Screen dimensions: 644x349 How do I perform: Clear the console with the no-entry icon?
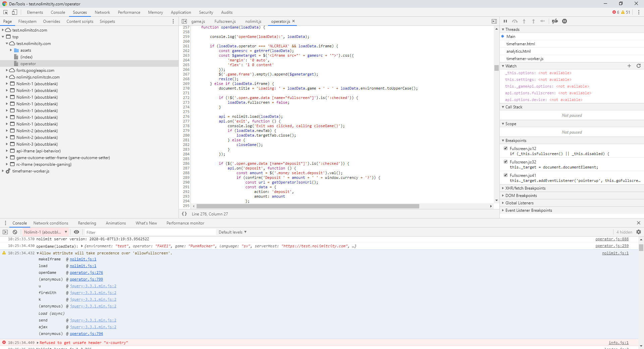(x=15, y=232)
